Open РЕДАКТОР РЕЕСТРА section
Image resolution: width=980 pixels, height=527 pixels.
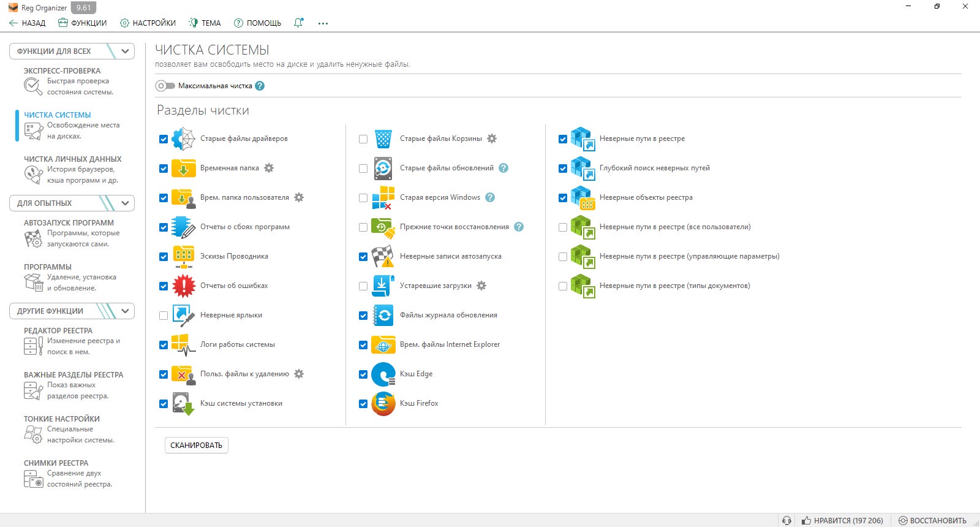(x=72, y=341)
